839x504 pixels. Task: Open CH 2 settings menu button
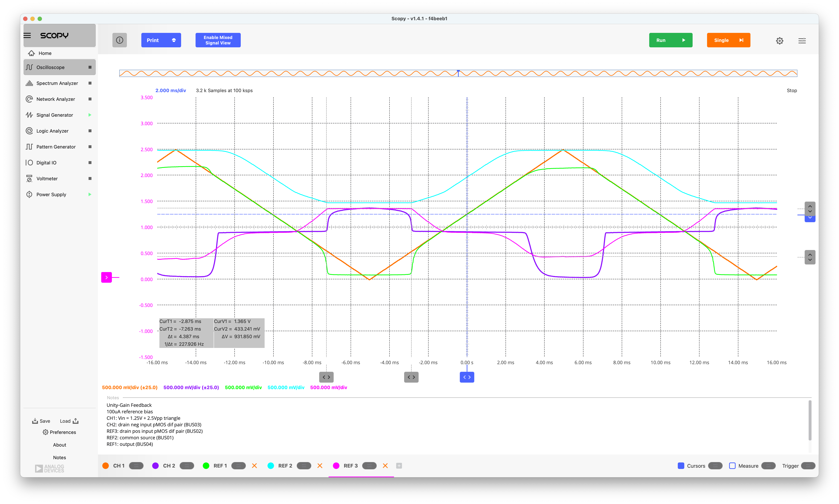[x=187, y=466]
